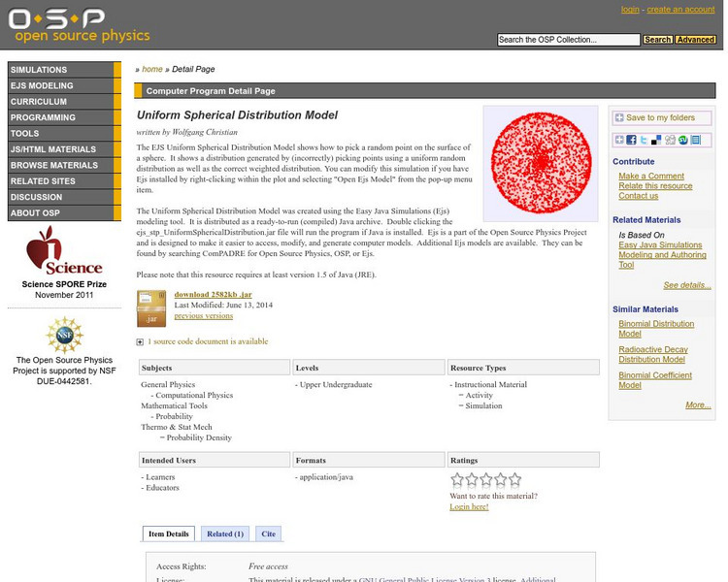Click the Simulation resource type

[x=483, y=405]
